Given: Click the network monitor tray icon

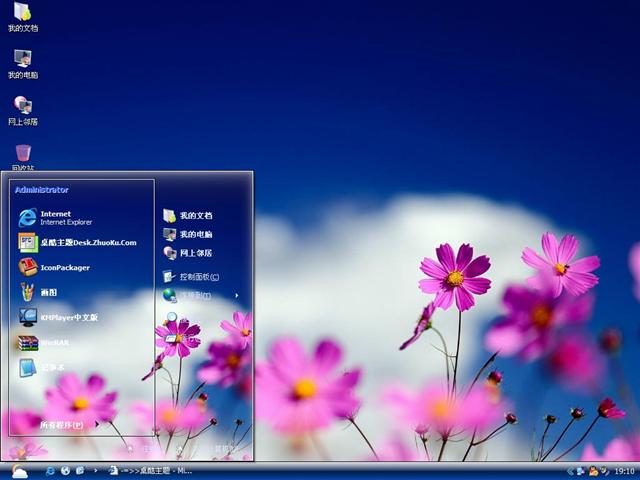Looking at the screenshot, I should 580,471.
